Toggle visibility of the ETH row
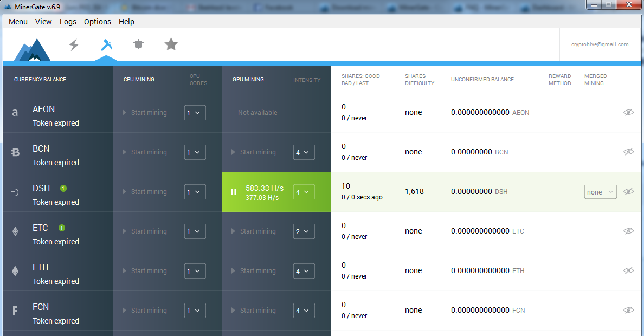Image resolution: width=644 pixels, height=336 pixels. click(628, 270)
